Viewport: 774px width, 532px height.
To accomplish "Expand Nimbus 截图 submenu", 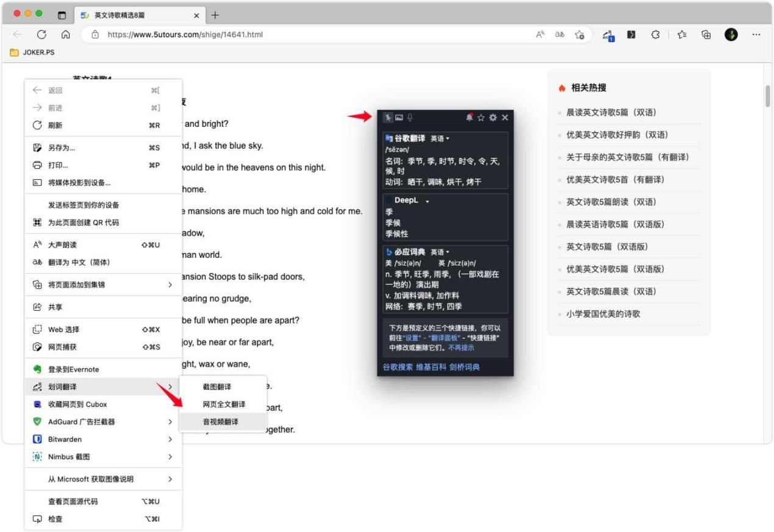I will 103,456.
